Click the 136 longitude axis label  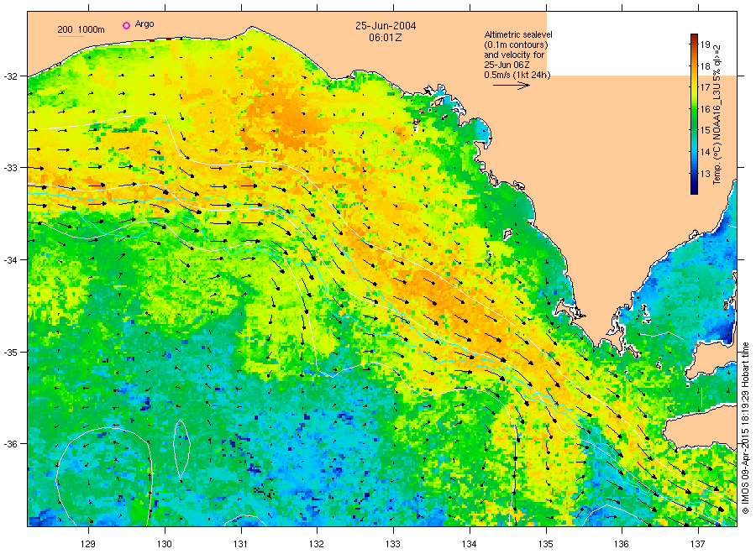[x=622, y=544]
